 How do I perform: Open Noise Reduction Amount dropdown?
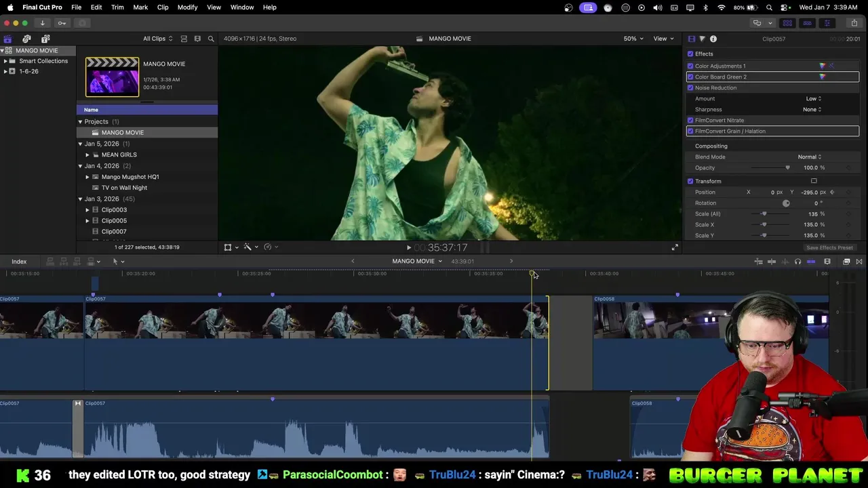click(x=813, y=98)
